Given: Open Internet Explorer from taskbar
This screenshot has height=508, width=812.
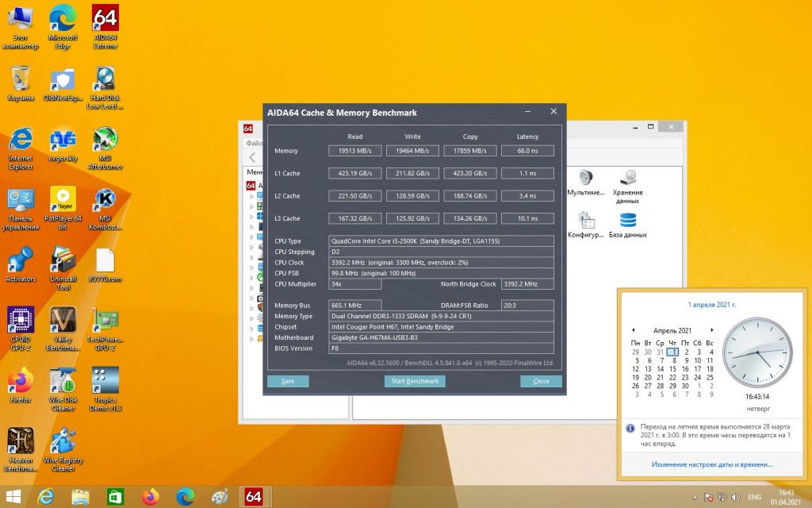Looking at the screenshot, I should coord(46,497).
